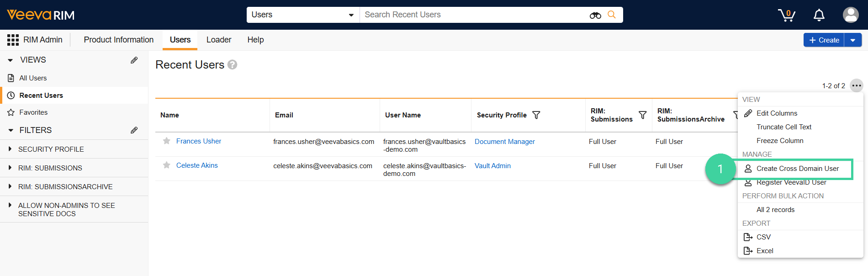Switch to the Loader tab

(x=219, y=40)
